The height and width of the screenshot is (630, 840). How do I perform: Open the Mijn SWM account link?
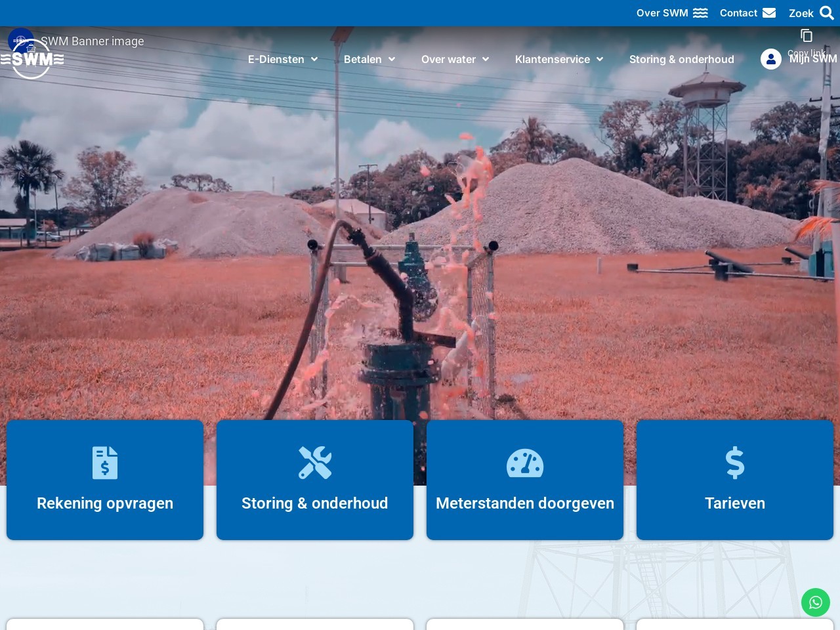(813, 58)
